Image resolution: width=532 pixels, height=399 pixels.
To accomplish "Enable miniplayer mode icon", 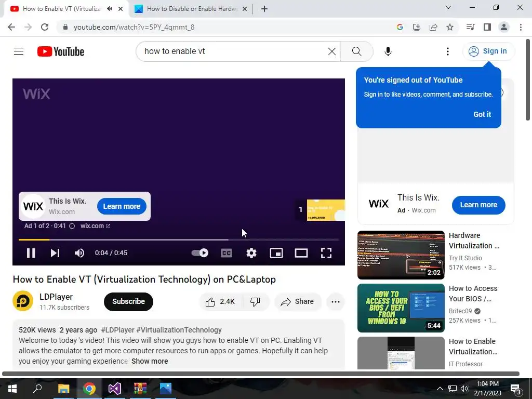I will 276,253.
